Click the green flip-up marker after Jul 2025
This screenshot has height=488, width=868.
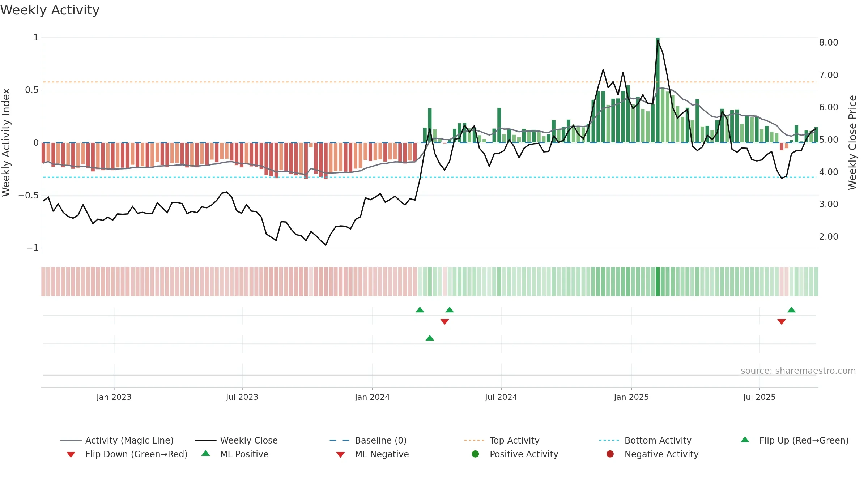791,310
